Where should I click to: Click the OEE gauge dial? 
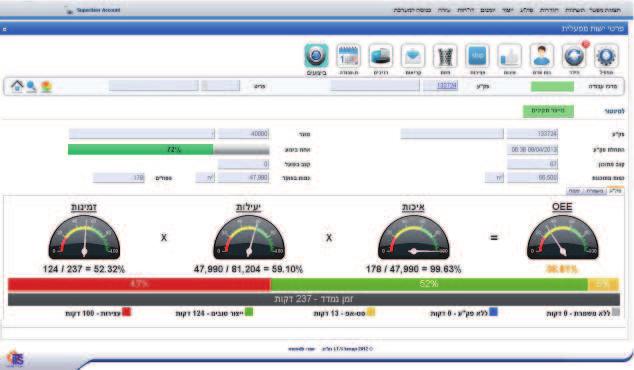point(562,238)
